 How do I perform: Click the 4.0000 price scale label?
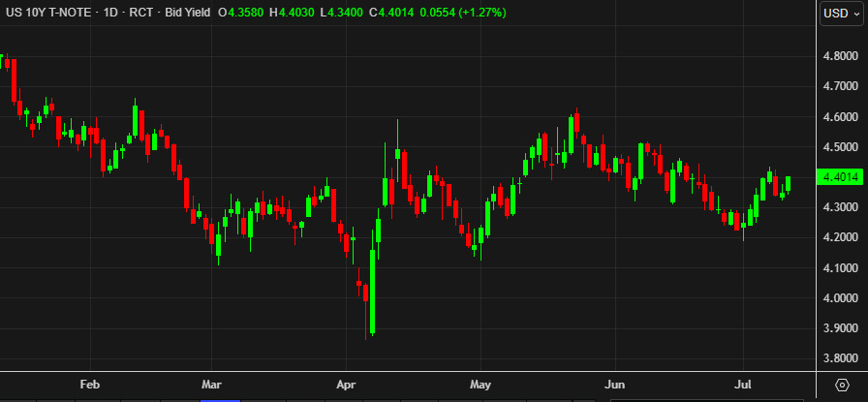coord(840,298)
